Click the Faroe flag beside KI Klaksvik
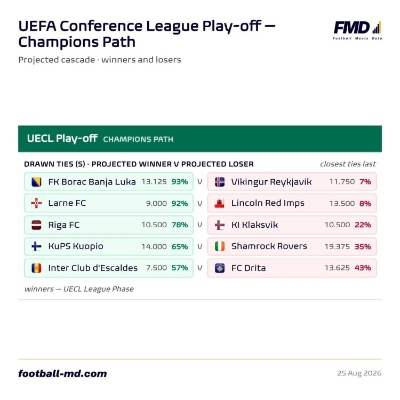 coord(220,225)
